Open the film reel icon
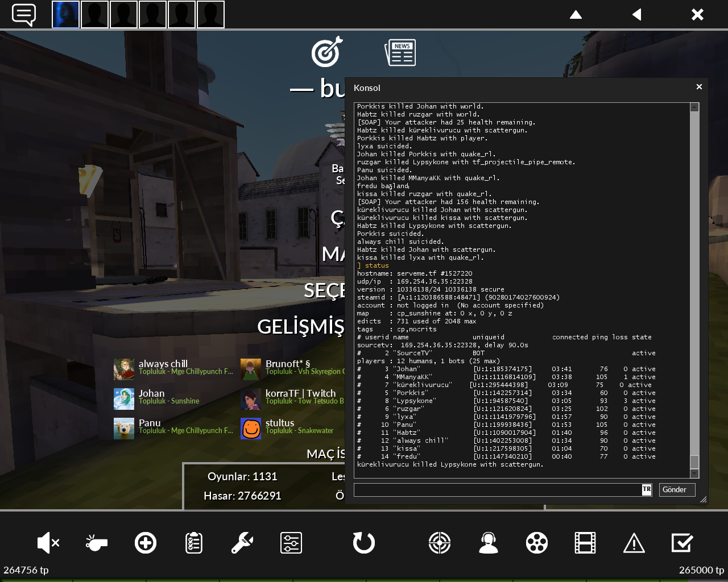 point(537,543)
